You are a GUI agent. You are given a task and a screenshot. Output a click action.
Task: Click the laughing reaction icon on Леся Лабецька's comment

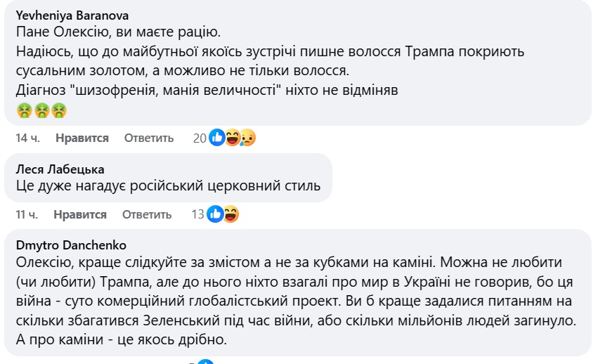[x=230, y=214]
